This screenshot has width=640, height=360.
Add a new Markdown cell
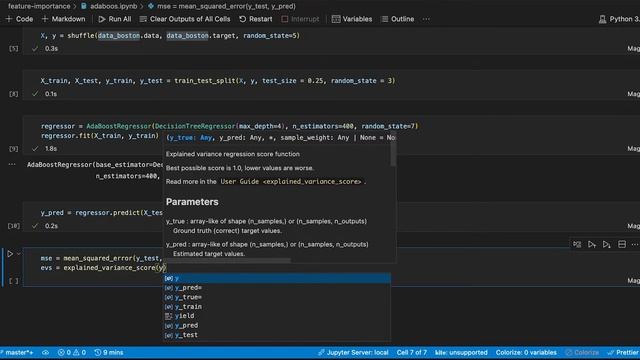coord(63,19)
